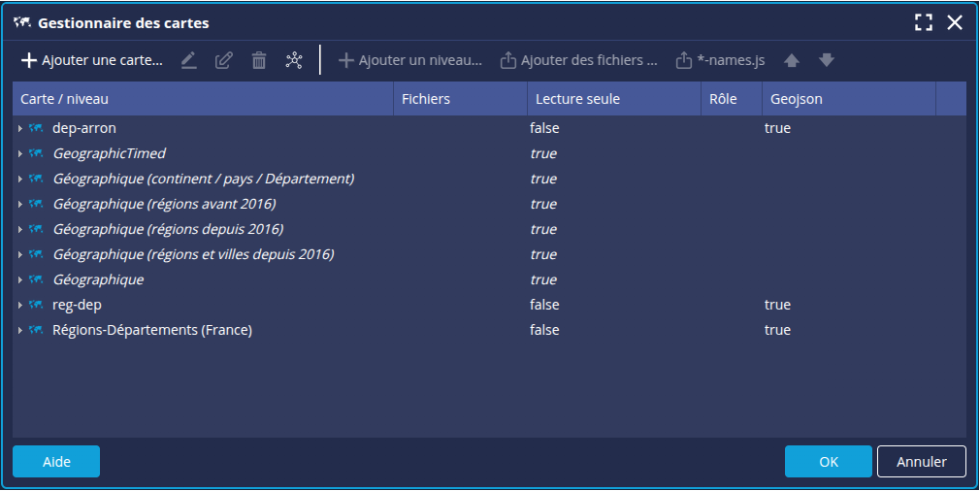
Task: Click the trash delete icon
Action: coord(259,60)
